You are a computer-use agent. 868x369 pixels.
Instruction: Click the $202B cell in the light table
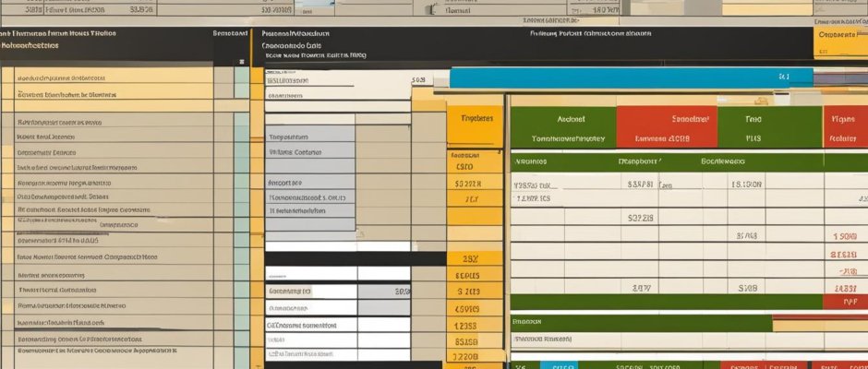click(x=640, y=219)
